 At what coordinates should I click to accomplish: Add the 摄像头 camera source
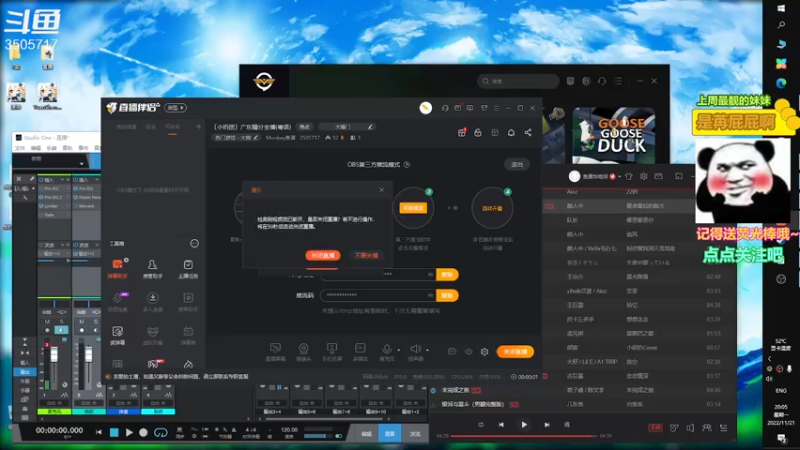(x=304, y=352)
